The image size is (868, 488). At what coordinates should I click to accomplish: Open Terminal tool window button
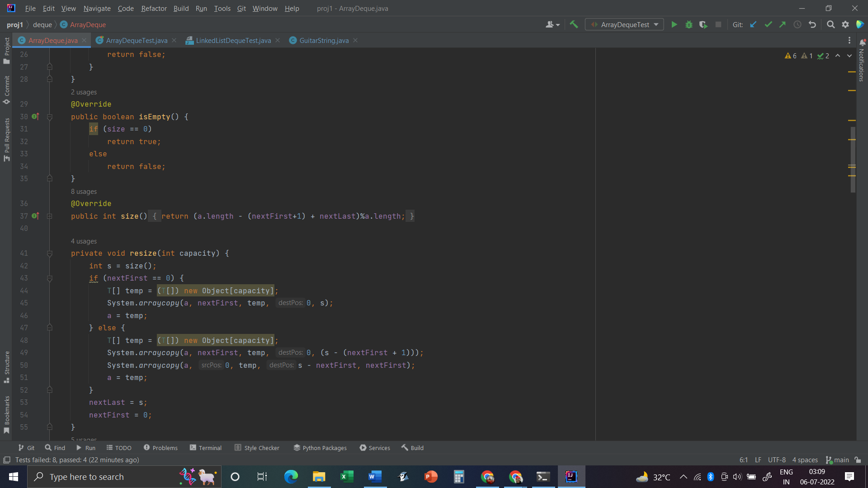coord(206,448)
